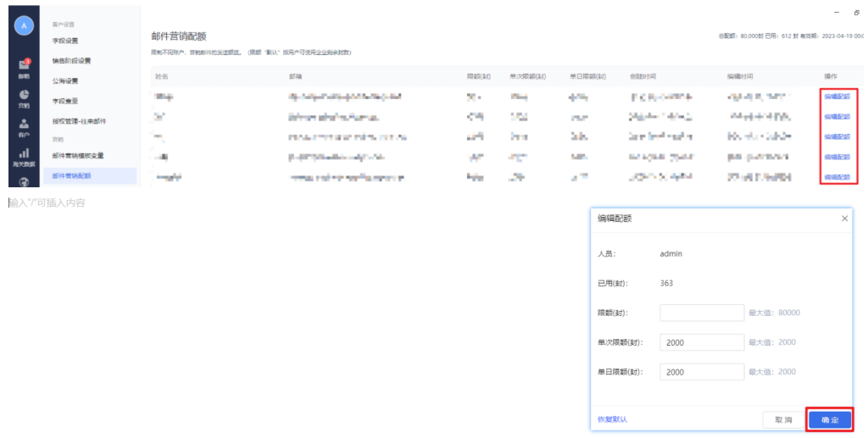868x438 pixels.
Task: Click the 单日限额(封) input field
Action: tap(701, 372)
